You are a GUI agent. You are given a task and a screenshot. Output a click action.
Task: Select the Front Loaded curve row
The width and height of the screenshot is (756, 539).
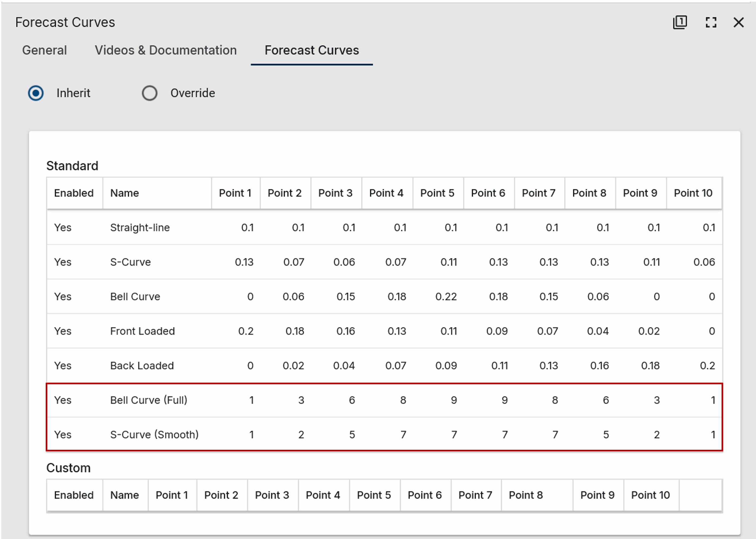[x=142, y=331]
